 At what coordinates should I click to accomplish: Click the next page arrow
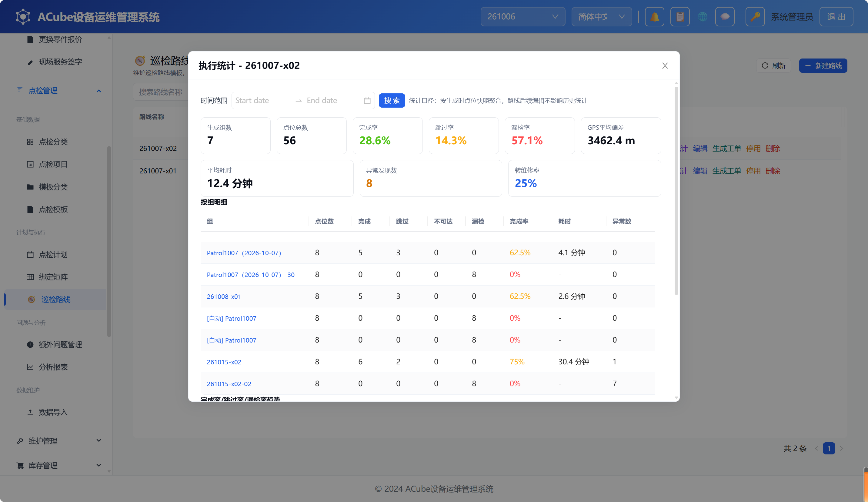pyautogui.click(x=841, y=448)
